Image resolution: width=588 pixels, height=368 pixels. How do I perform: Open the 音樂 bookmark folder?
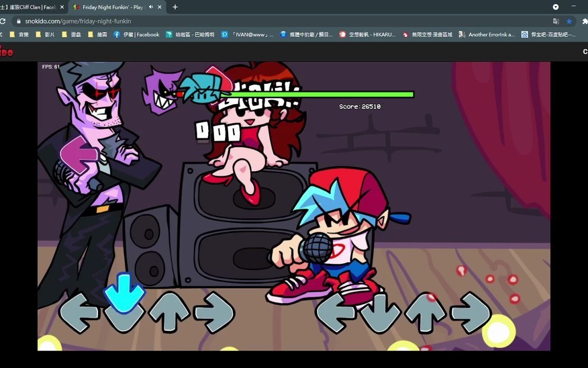19,35
